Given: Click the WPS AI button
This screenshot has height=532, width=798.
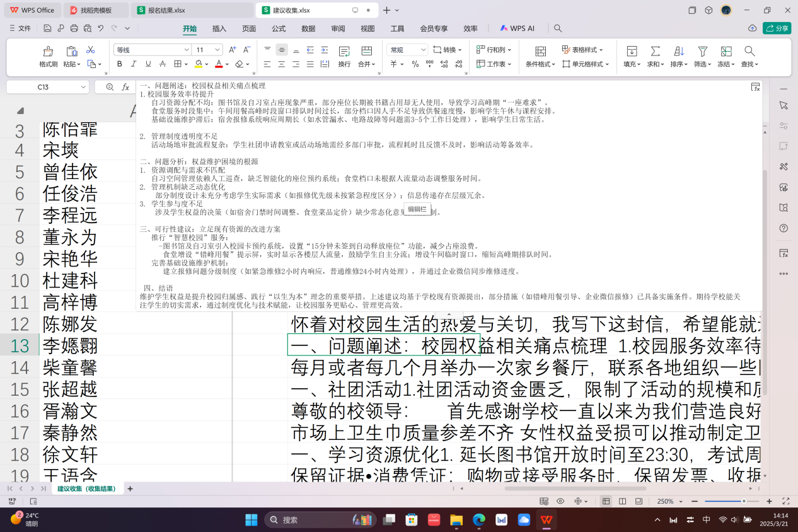Looking at the screenshot, I should pos(517,28).
